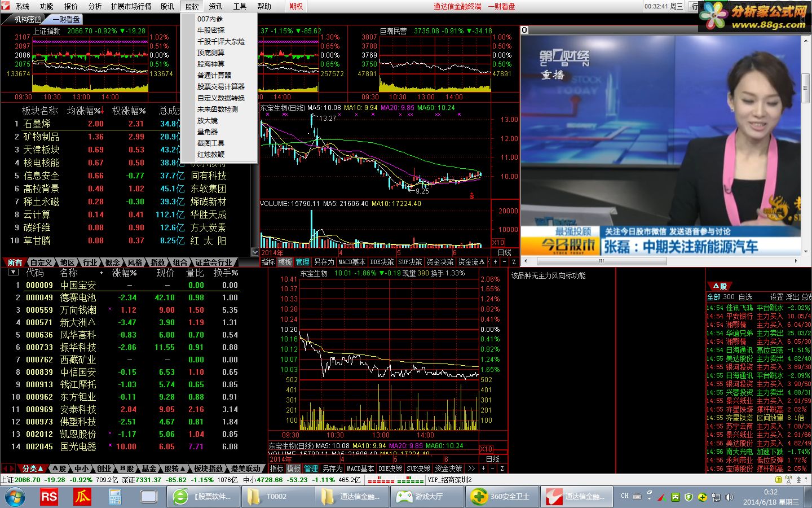Click the 换手% column header
This screenshot has width=812, height=508.
(226, 273)
